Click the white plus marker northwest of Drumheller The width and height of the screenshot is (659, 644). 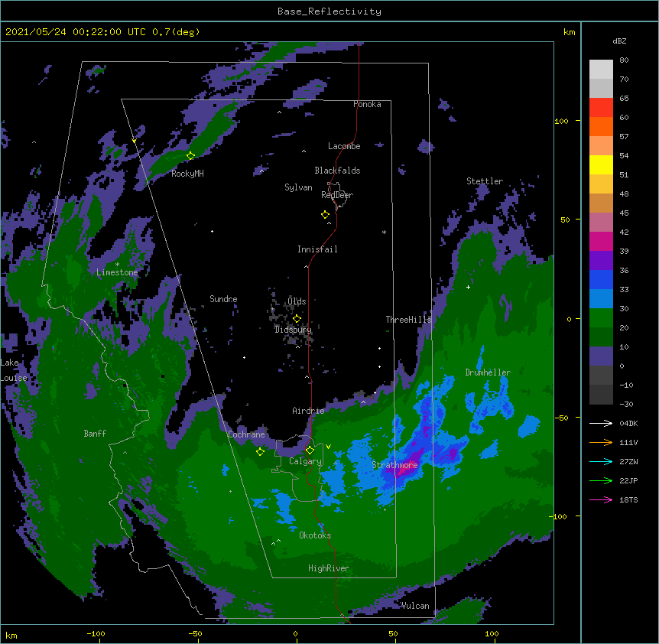click(x=468, y=287)
